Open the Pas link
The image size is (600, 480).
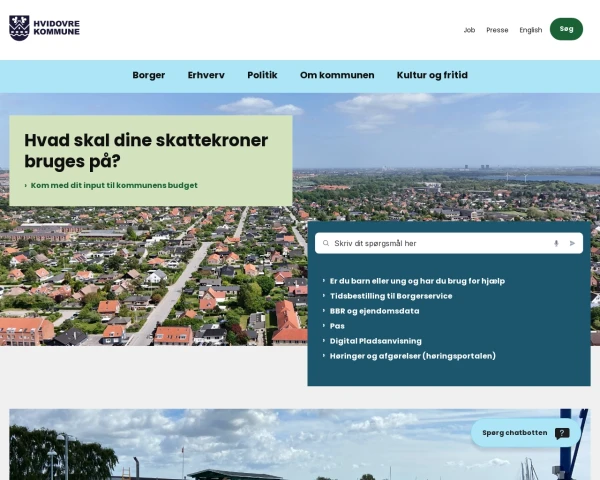pyautogui.click(x=337, y=326)
